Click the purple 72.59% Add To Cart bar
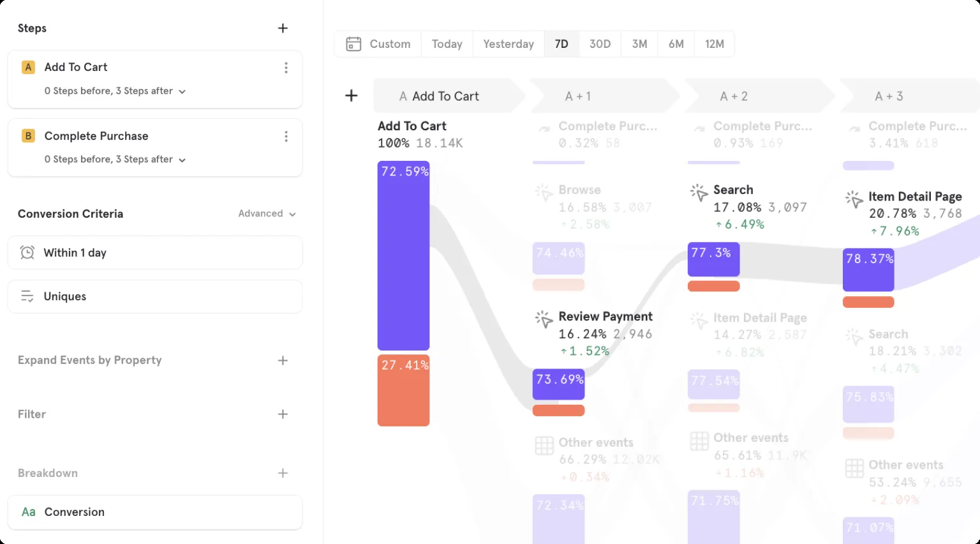The width and height of the screenshot is (980, 544). (x=403, y=255)
